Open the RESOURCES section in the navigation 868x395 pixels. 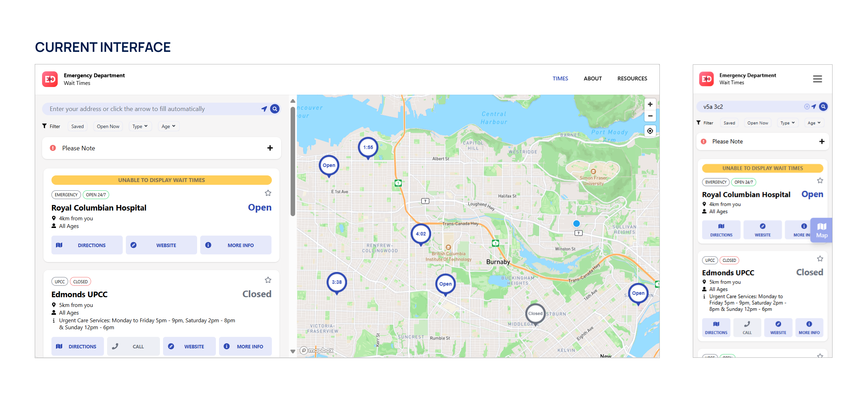coord(632,78)
